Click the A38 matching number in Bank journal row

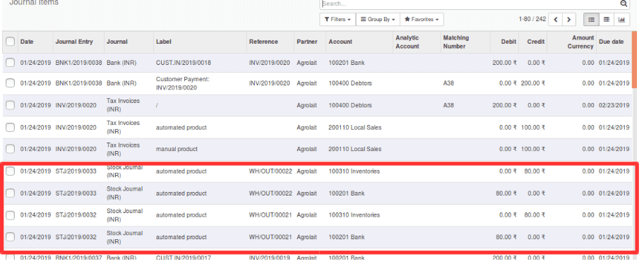pos(448,83)
